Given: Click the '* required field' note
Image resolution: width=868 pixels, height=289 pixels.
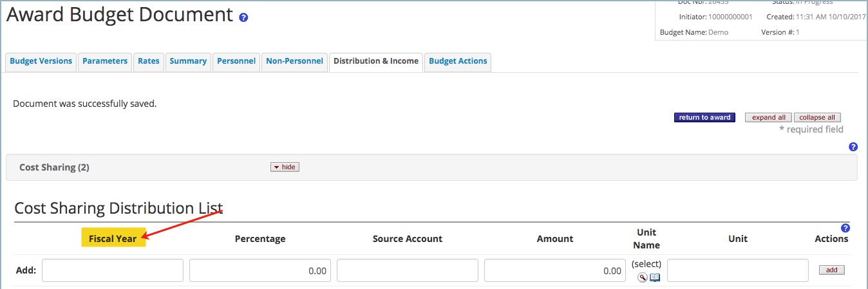Looking at the screenshot, I should (x=811, y=129).
